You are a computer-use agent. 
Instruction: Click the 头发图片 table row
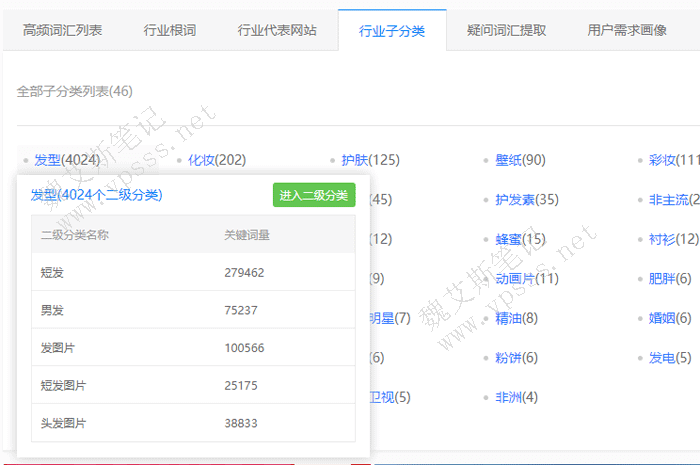coord(64,423)
